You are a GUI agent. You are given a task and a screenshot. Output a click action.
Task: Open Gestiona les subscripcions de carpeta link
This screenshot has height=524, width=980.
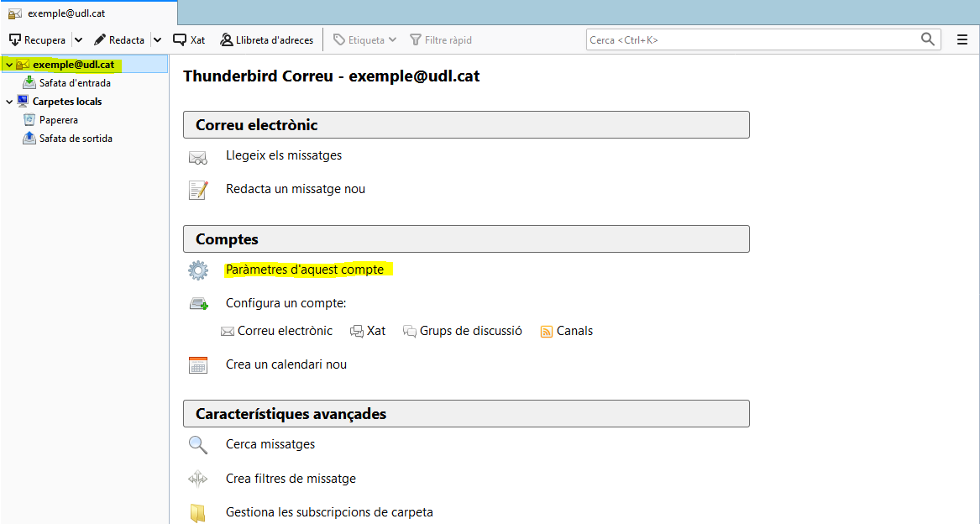pyautogui.click(x=329, y=512)
